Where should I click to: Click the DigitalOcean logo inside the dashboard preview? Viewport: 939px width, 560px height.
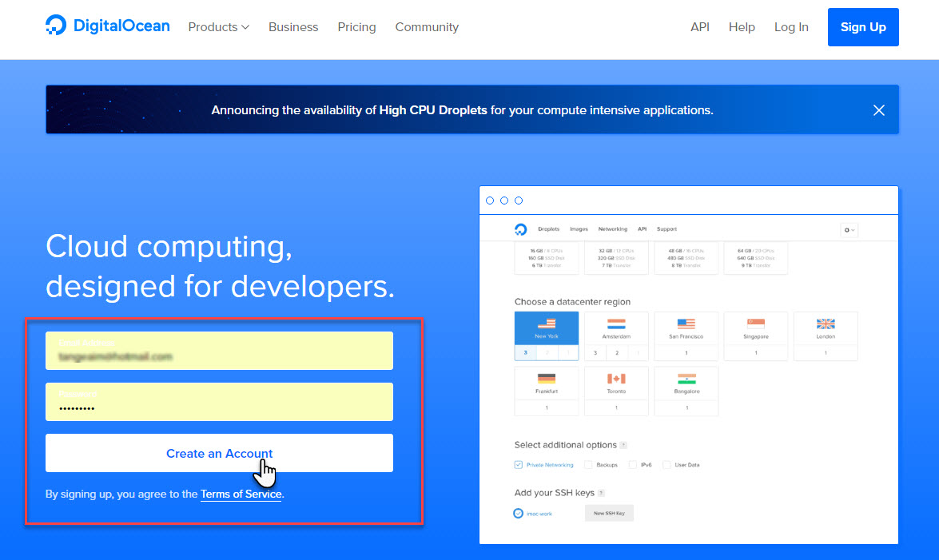(x=520, y=229)
